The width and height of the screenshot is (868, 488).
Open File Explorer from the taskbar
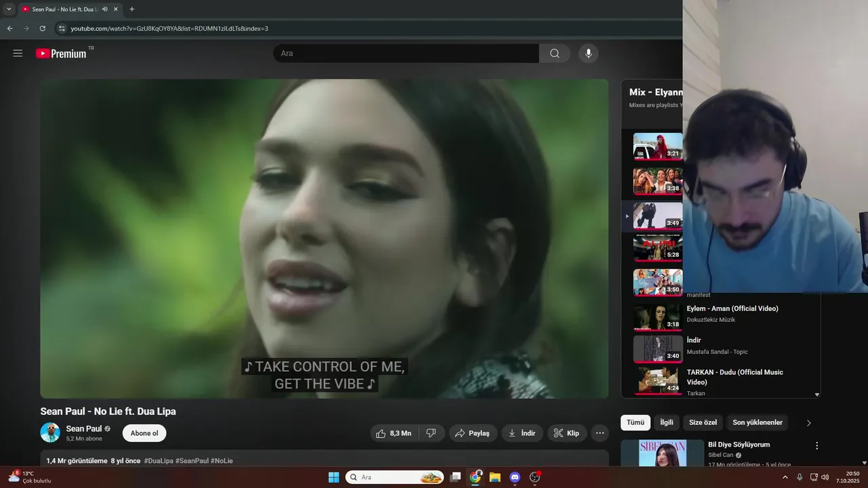point(495,477)
